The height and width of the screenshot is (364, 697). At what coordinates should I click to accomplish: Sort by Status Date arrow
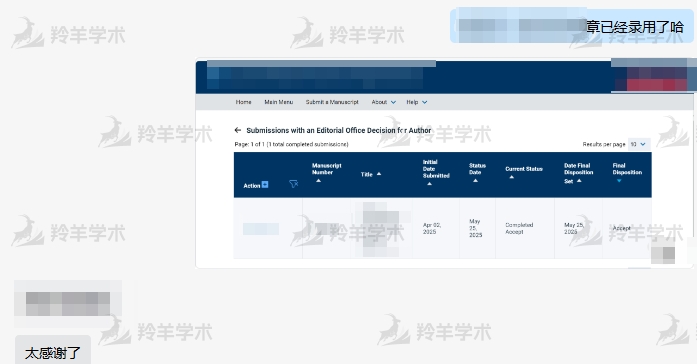[475, 180]
